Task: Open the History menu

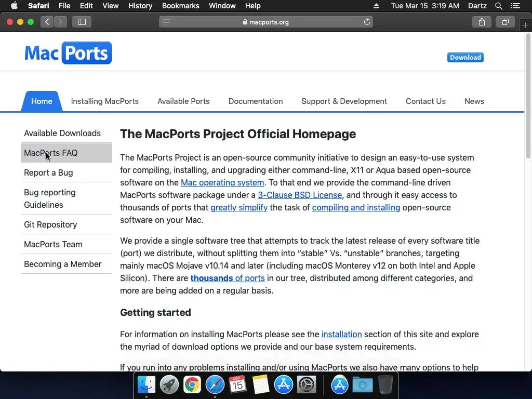Action: (140, 6)
